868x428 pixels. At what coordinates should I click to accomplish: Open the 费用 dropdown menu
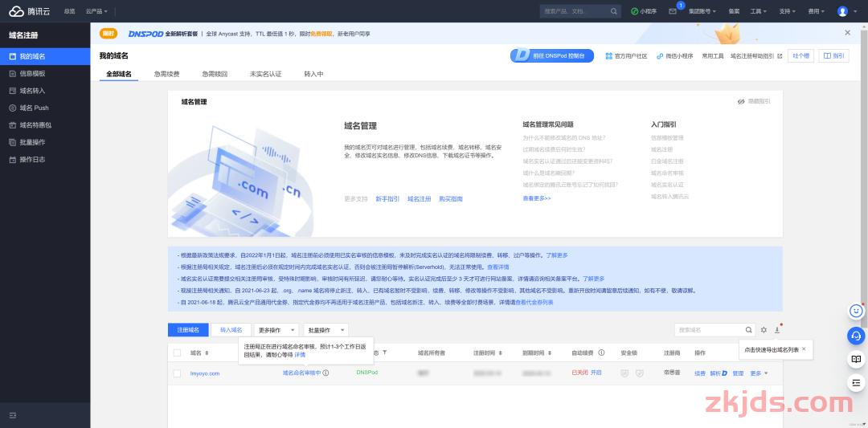coord(816,11)
